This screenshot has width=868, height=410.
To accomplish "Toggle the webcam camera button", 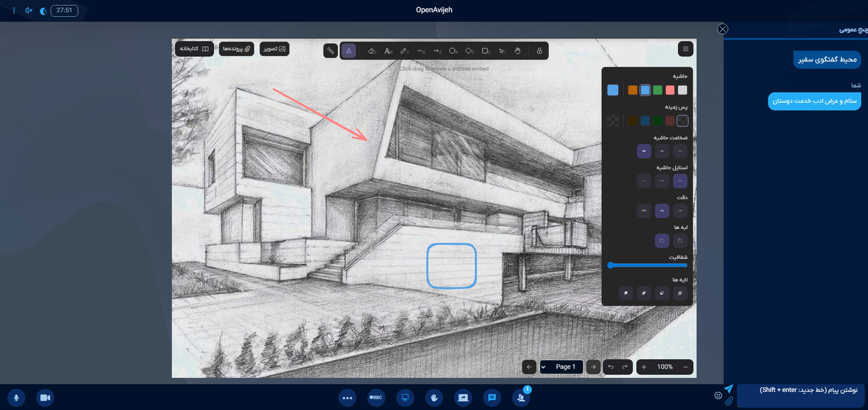I will coord(45,398).
